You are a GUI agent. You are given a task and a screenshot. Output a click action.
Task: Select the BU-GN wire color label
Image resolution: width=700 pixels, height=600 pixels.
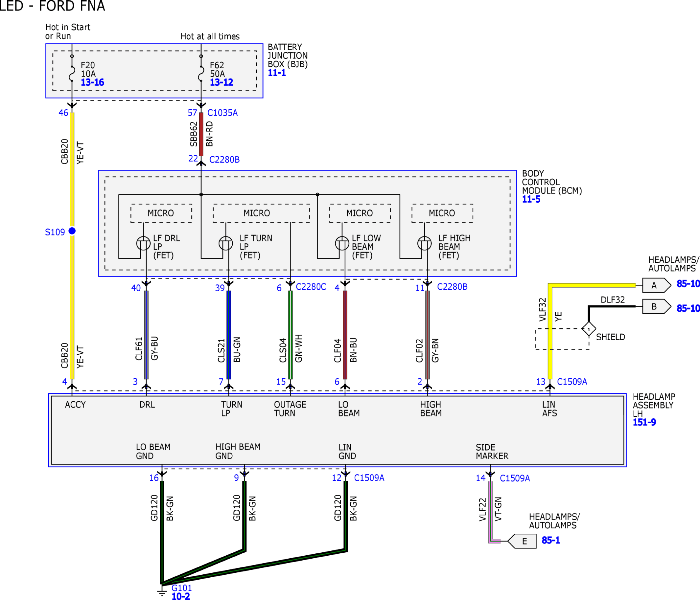coord(237,349)
